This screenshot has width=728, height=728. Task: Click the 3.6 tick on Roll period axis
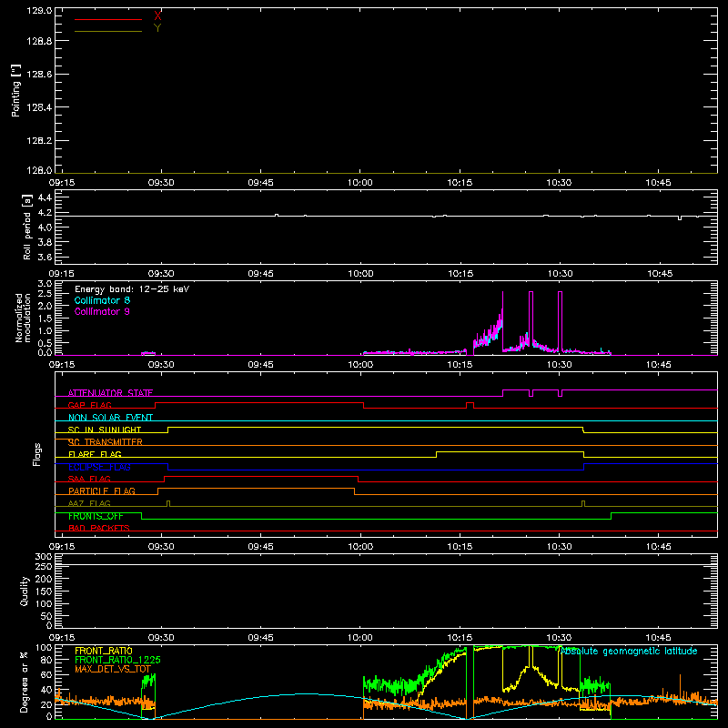45,258
